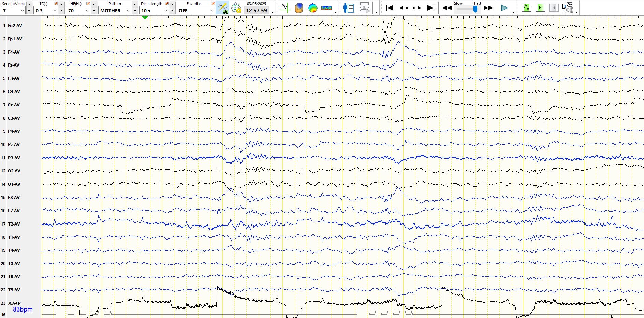644x318 pixels.
Task: Toggle the 50 Hz AC notch filter
Action: pyautogui.click(x=223, y=8)
